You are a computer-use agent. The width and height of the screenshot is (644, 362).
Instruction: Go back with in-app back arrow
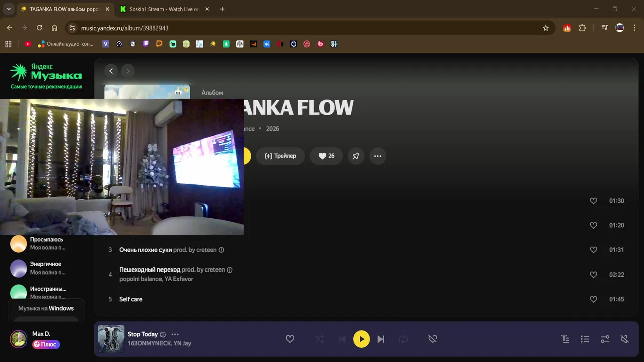111,71
